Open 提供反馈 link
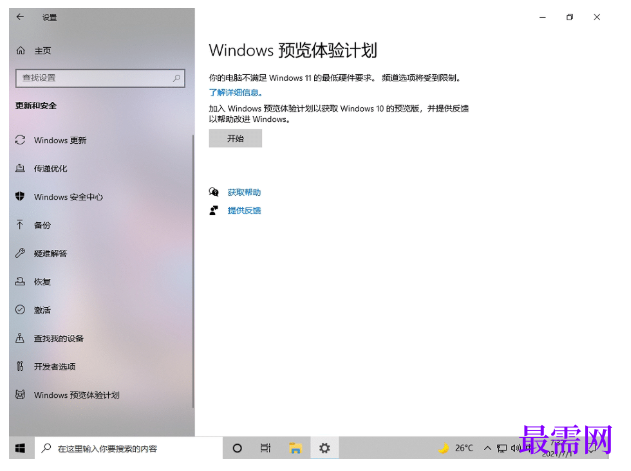The image size is (631, 471). coord(244,211)
